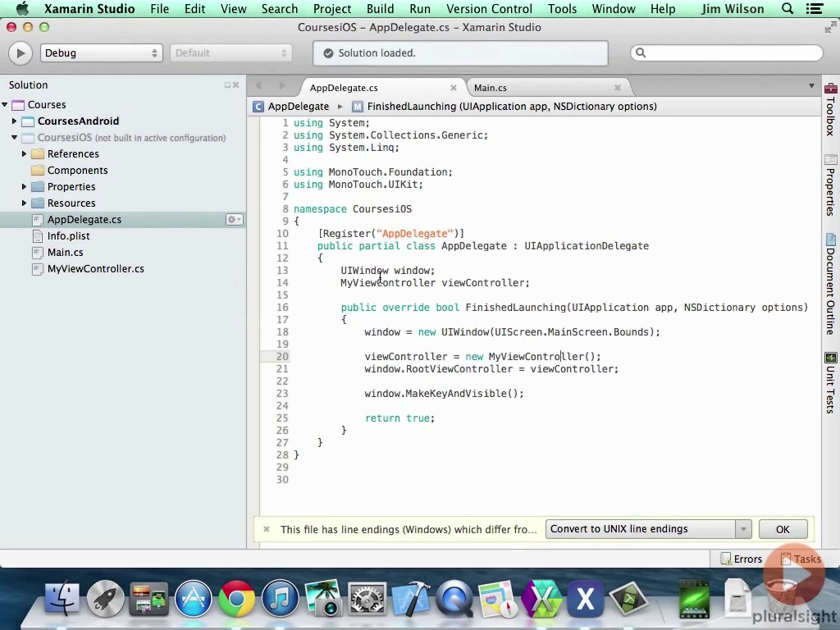Open the File menu
840x630 pixels.
pos(160,9)
